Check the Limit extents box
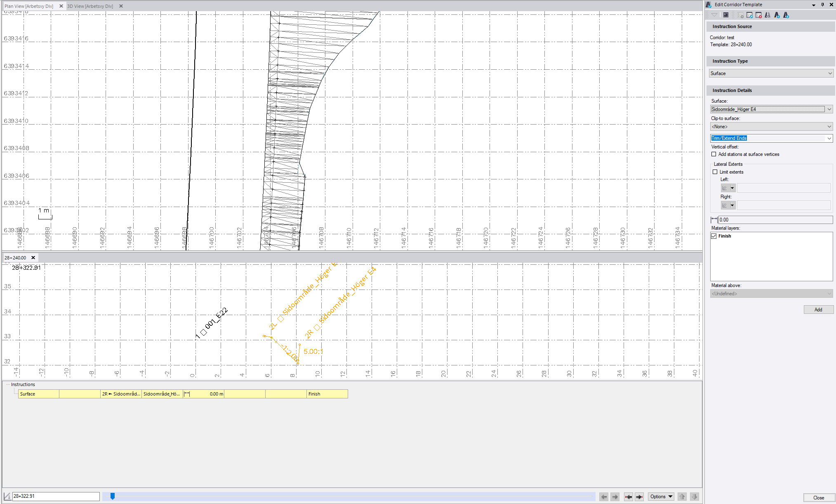836x504 pixels. 715,172
